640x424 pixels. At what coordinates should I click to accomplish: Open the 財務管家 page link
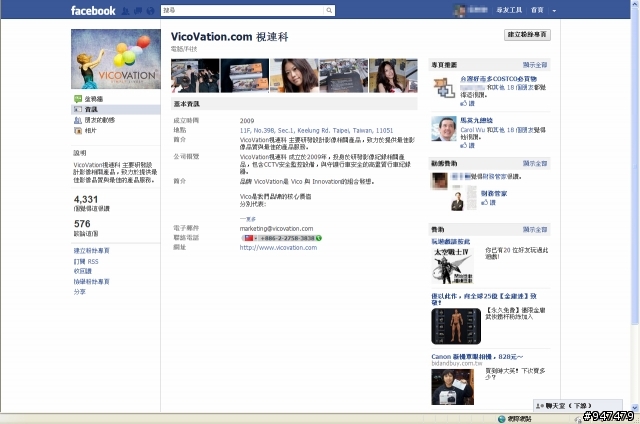494,193
